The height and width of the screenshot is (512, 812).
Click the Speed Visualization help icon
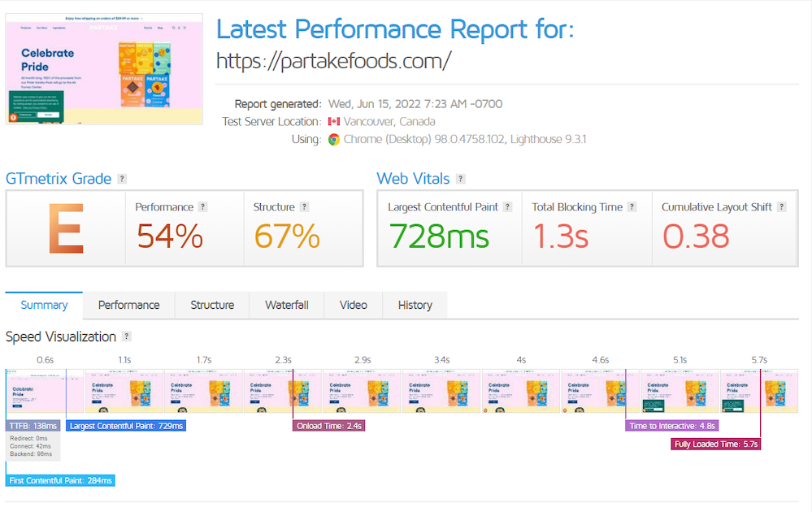pos(126,336)
